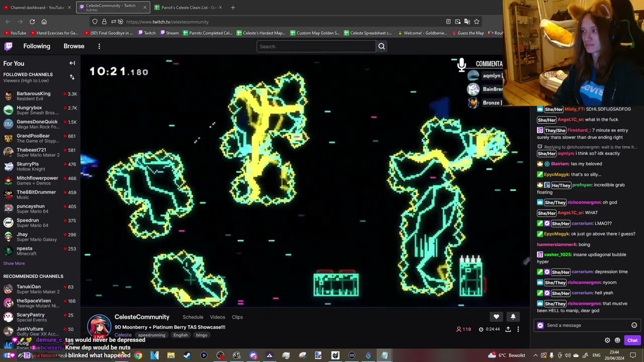The width and height of the screenshot is (644, 362).
Task: Open stream options three-dot menu
Action: coord(518,329)
